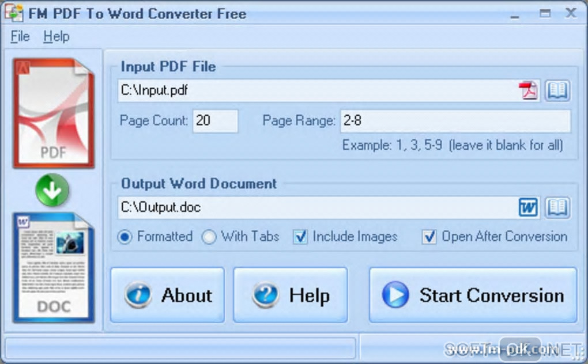Click the red PDF icon in input field
This screenshot has width=588, height=364.
click(528, 90)
